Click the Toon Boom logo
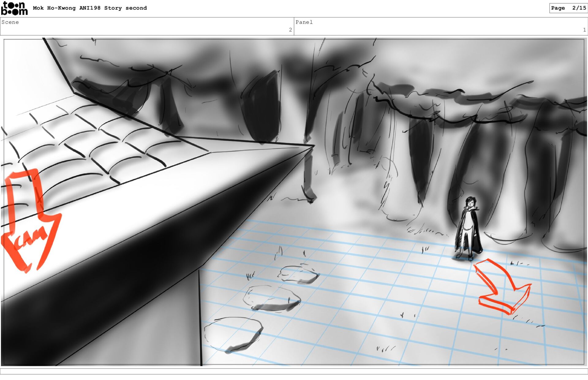This screenshot has width=588, height=380. tap(14, 8)
